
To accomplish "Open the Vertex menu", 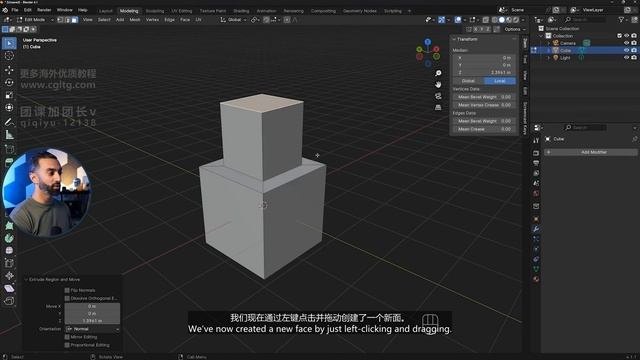I will pos(152,20).
